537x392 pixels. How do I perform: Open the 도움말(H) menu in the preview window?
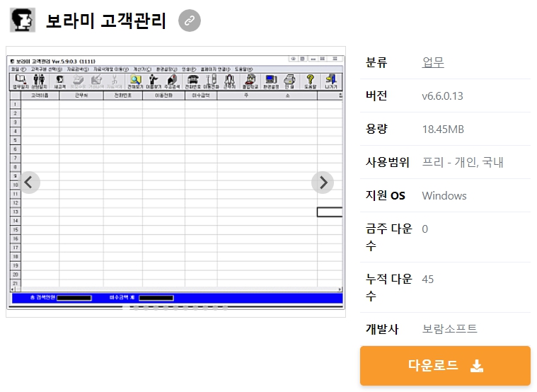click(244, 69)
